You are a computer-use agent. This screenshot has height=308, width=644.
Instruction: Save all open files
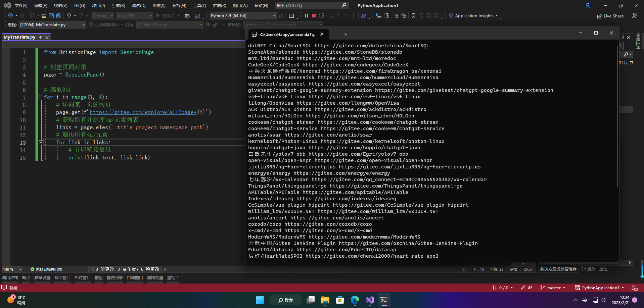[58, 15]
